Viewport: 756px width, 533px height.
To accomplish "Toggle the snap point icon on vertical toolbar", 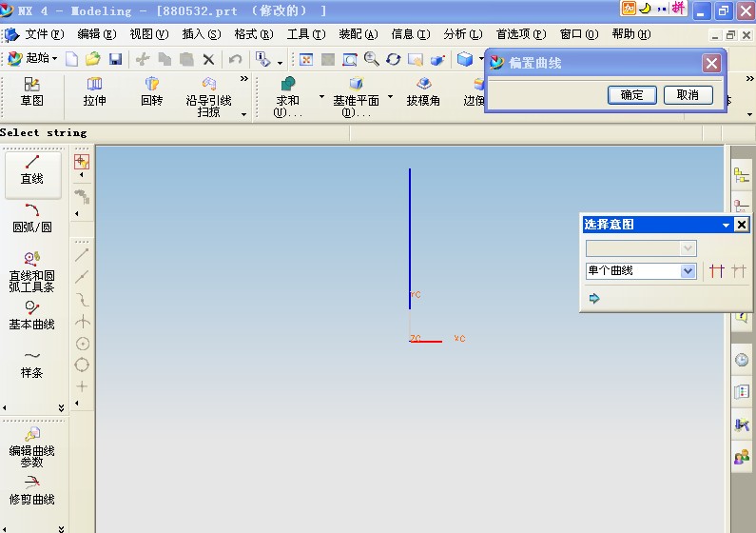I will tap(82, 162).
